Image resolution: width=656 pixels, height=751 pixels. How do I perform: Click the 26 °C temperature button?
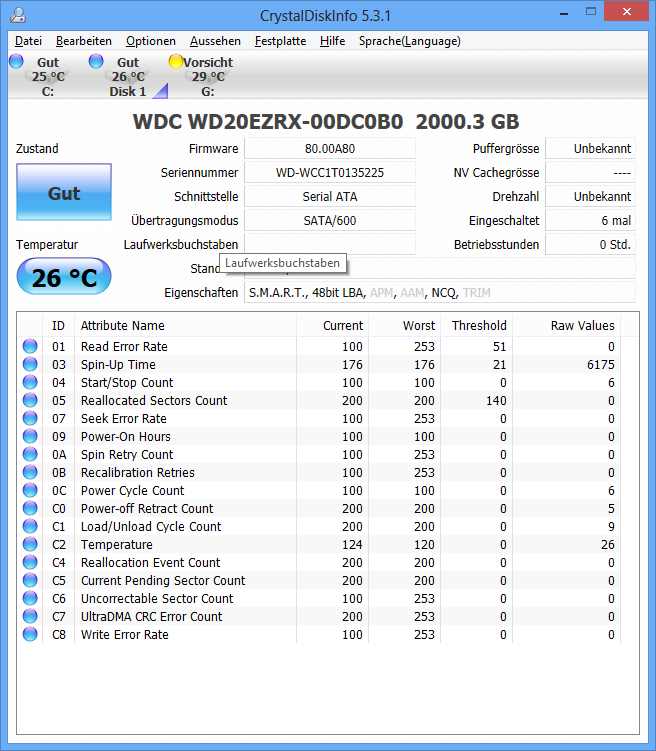click(x=64, y=276)
